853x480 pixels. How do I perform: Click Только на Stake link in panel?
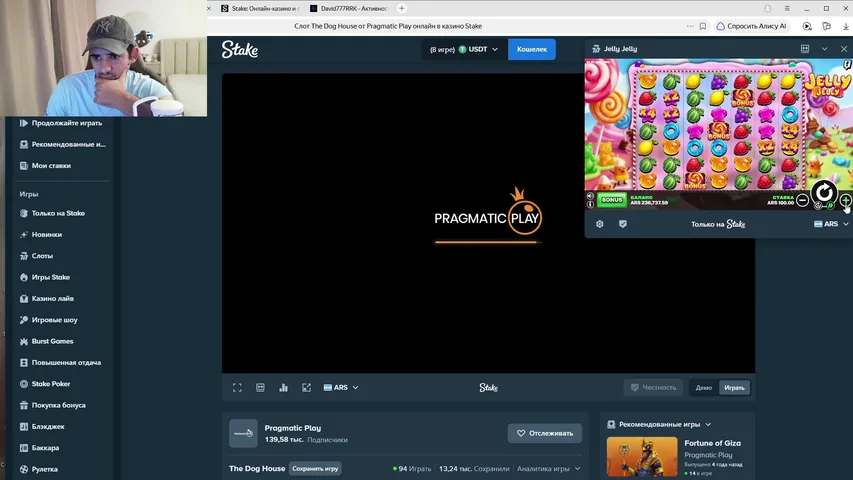718,224
